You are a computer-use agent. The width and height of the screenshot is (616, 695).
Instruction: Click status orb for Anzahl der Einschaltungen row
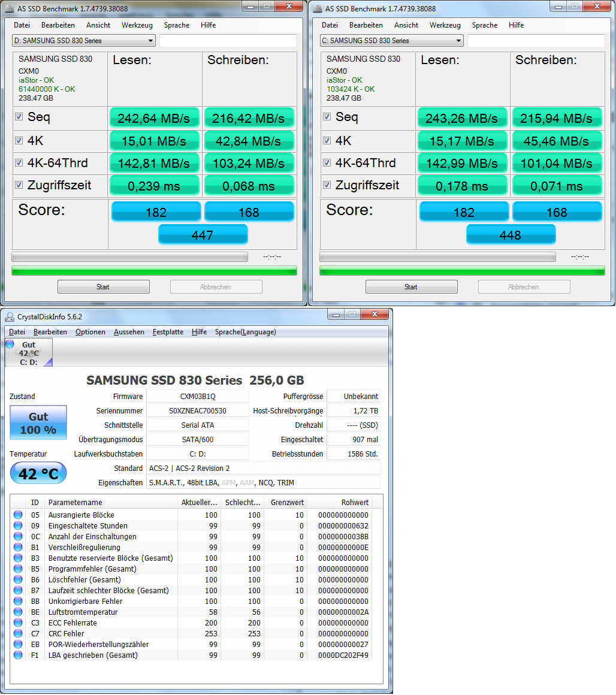[18, 536]
